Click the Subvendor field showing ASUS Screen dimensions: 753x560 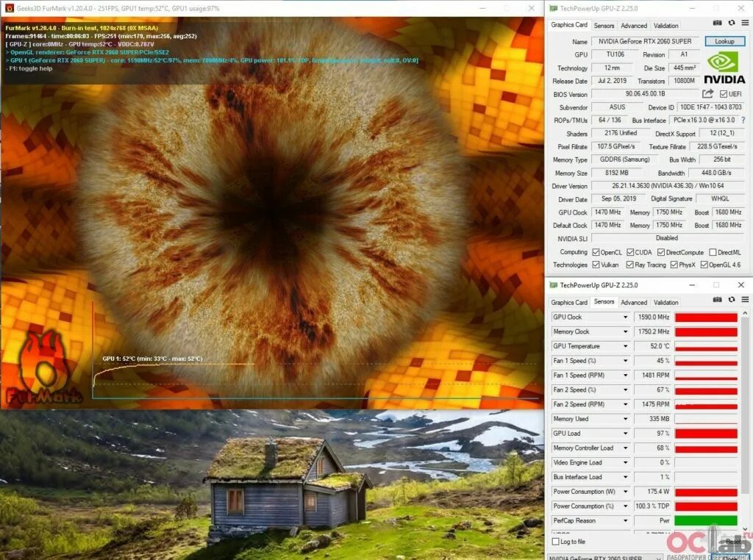617,107
